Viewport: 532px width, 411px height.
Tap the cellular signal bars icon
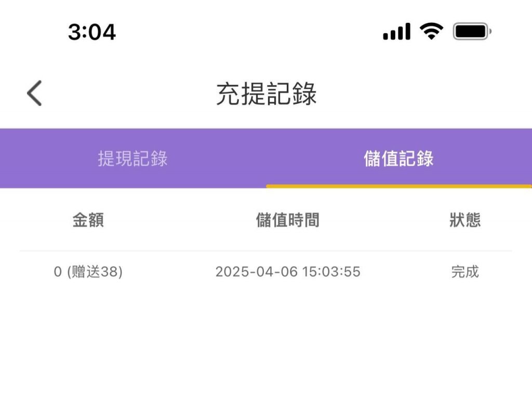coord(396,32)
